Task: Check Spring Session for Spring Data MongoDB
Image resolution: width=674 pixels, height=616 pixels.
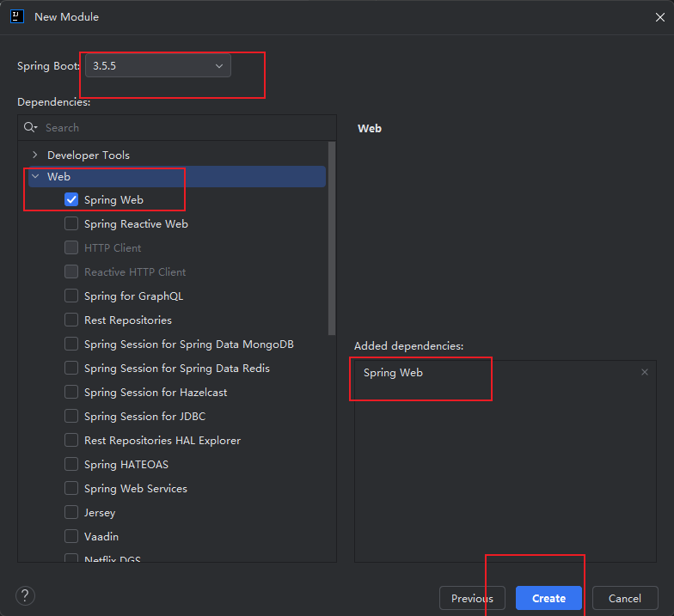Action: pyautogui.click(x=71, y=344)
